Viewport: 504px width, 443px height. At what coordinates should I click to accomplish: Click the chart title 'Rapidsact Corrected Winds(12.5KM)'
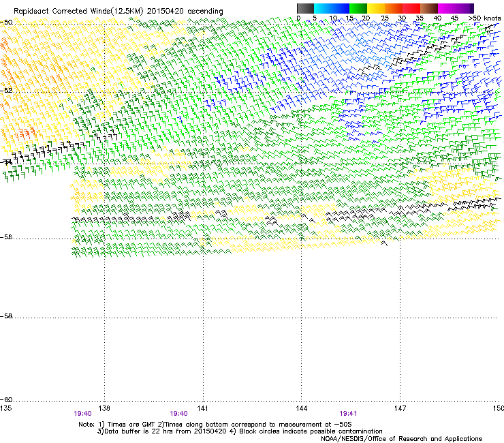(x=78, y=12)
